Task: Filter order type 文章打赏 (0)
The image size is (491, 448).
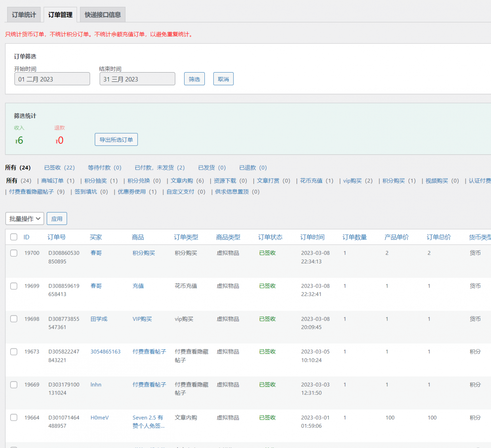Action: tap(274, 181)
